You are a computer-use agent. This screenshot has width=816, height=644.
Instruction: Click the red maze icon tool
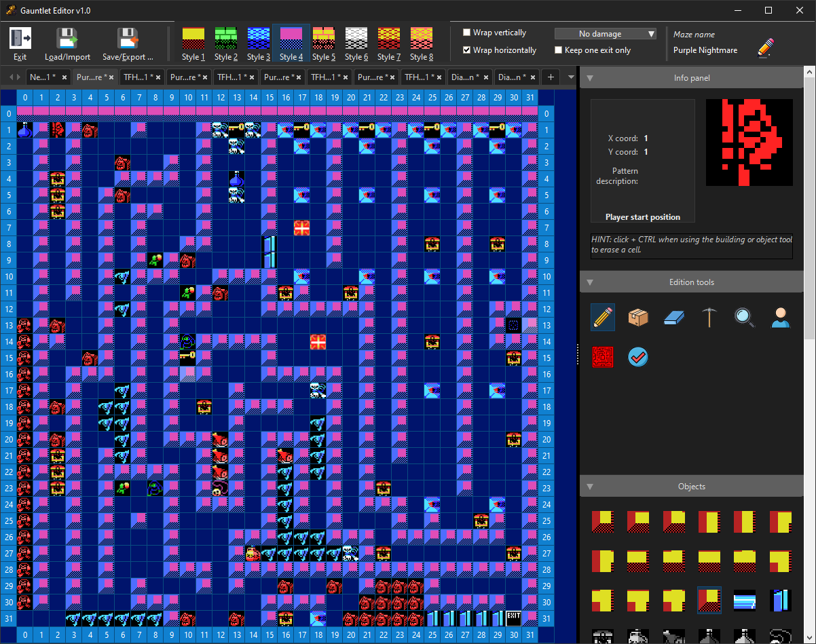coord(603,356)
